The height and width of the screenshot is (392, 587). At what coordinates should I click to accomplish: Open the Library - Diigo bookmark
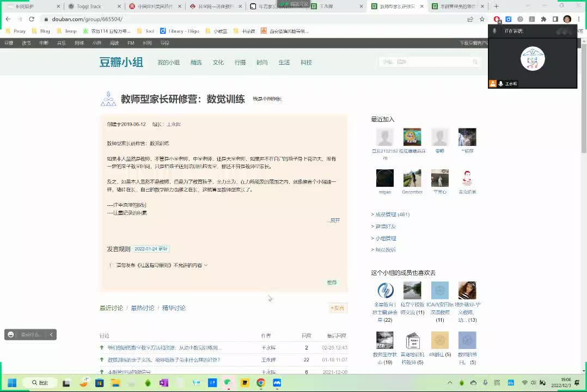tap(180, 31)
